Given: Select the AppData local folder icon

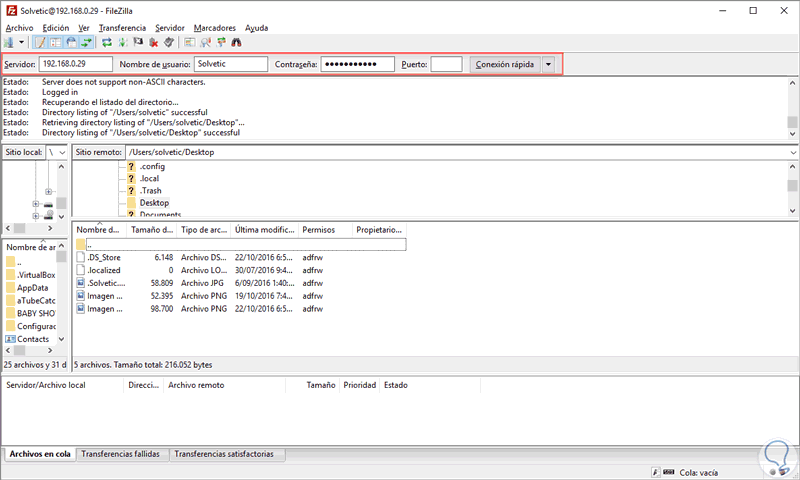Looking at the screenshot, I should click(x=11, y=288).
